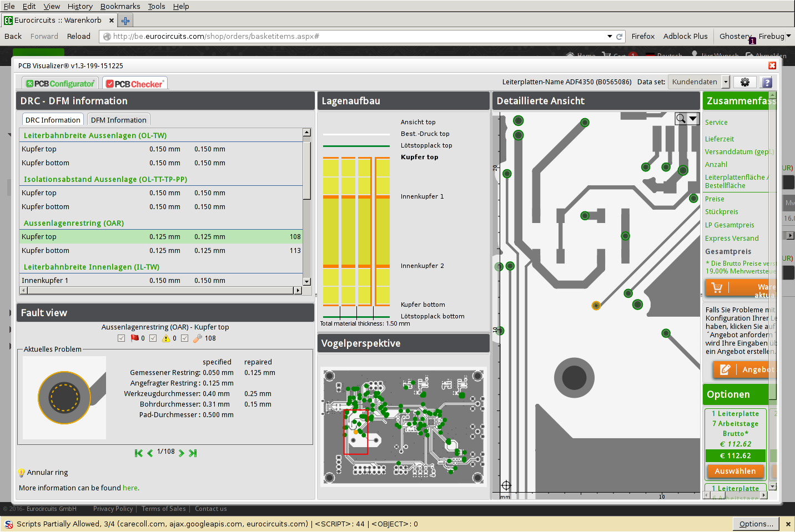Select Kupfer bottom row with 113 faults
The width and height of the screenshot is (795, 532).
(161, 250)
